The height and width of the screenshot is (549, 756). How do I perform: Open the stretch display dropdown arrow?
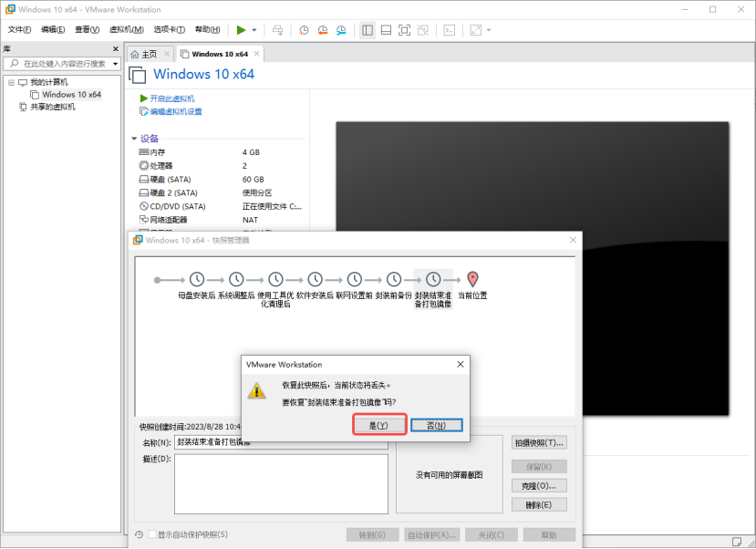[x=489, y=30]
